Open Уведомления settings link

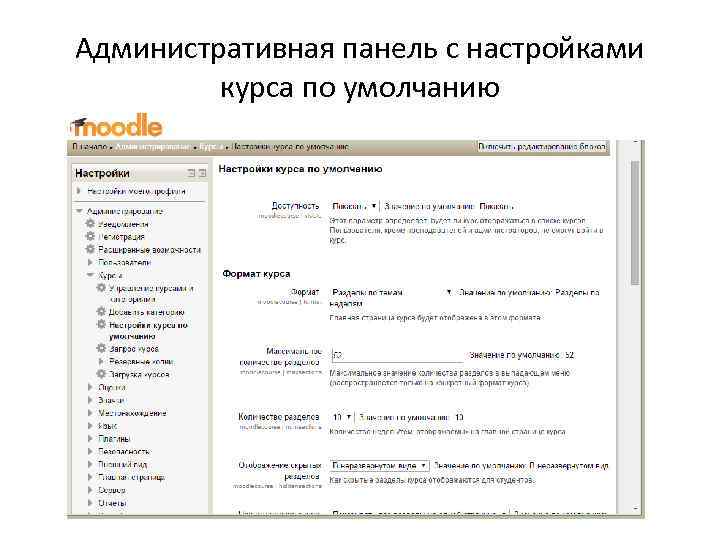[x=124, y=224]
